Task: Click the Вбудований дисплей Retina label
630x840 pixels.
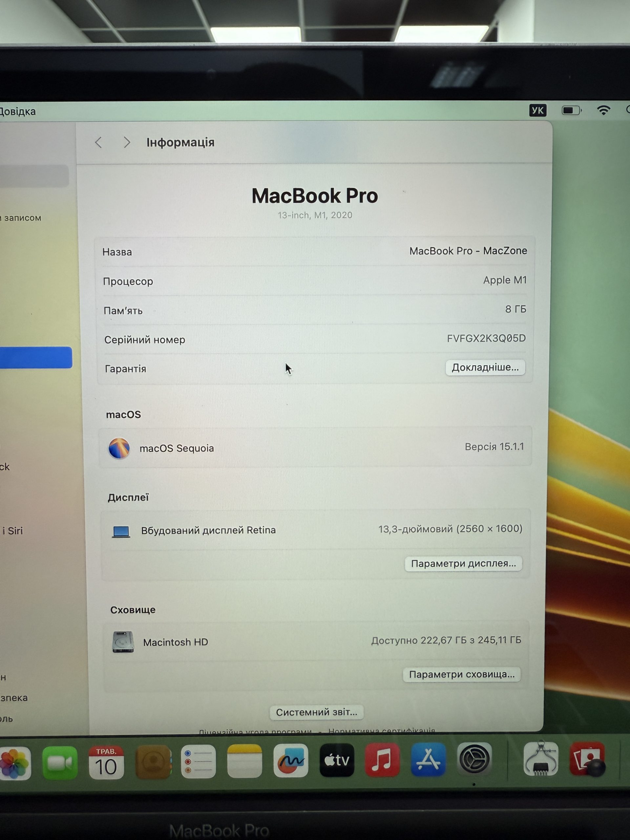Action: 208,530
